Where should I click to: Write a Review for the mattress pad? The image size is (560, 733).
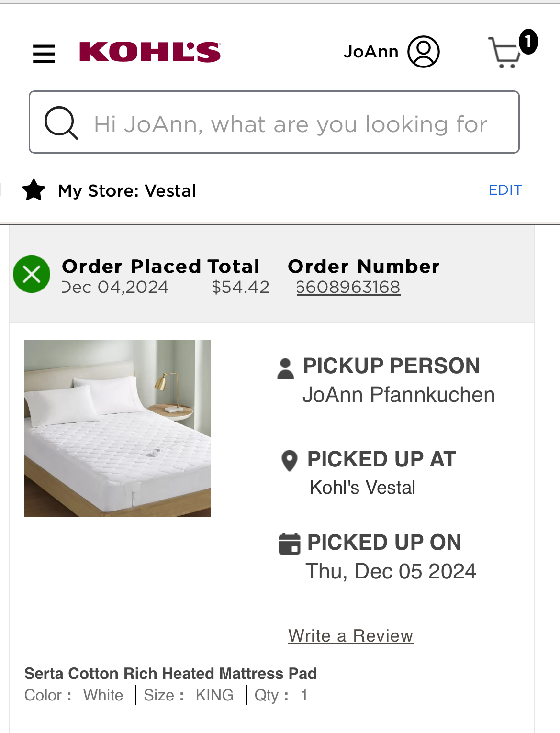click(x=351, y=636)
